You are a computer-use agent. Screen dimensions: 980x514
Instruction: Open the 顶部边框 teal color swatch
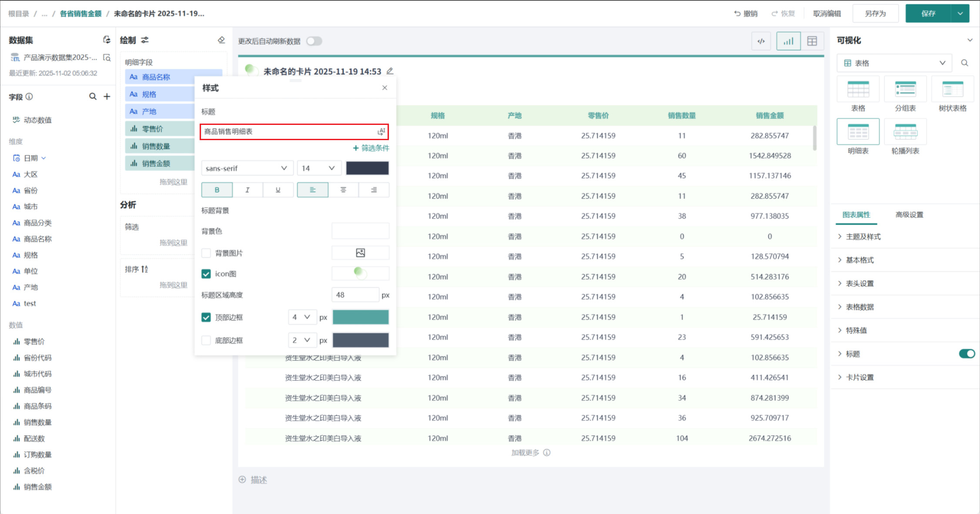[360, 317]
